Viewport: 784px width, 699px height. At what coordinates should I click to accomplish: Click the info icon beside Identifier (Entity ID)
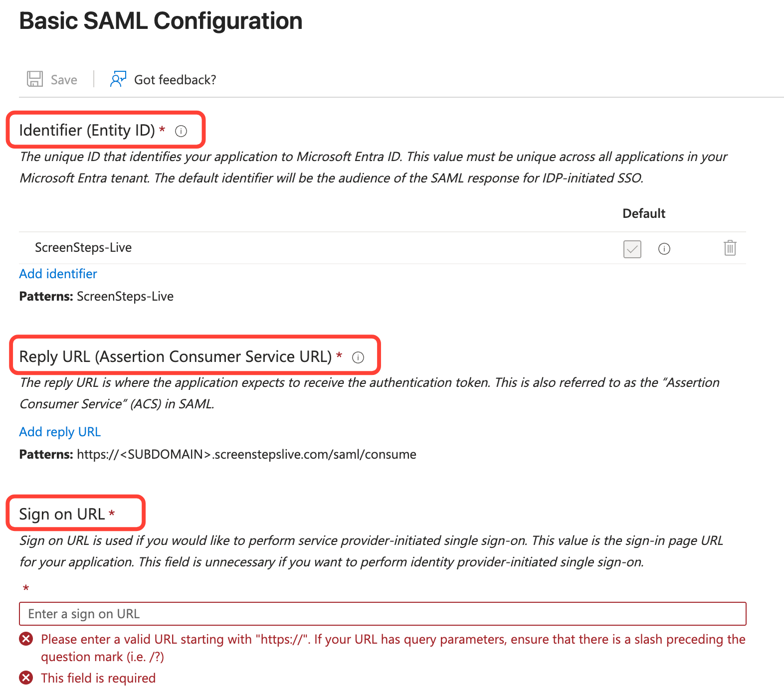click(x=181, y=131)
